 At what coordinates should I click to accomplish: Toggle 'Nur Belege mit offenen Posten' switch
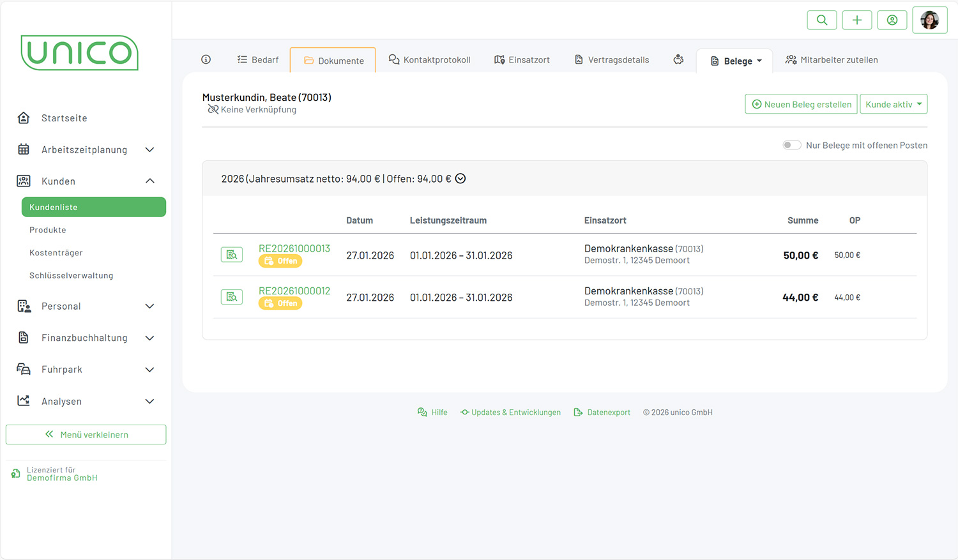pyautogui.click(x=791, y=145)
